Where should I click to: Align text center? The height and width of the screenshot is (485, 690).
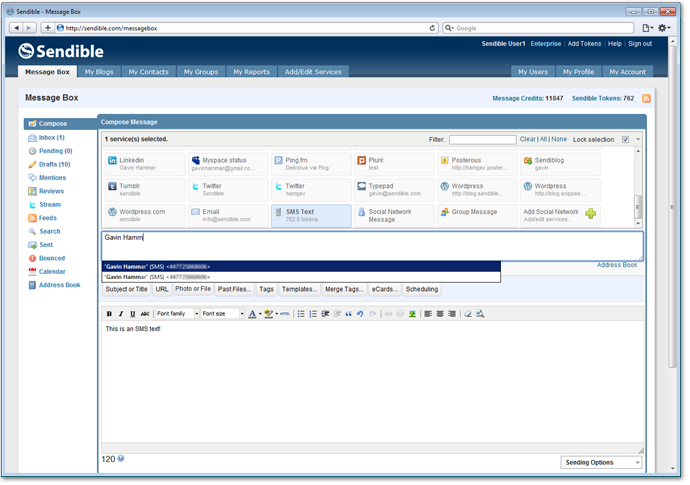[x=440, y=315]
